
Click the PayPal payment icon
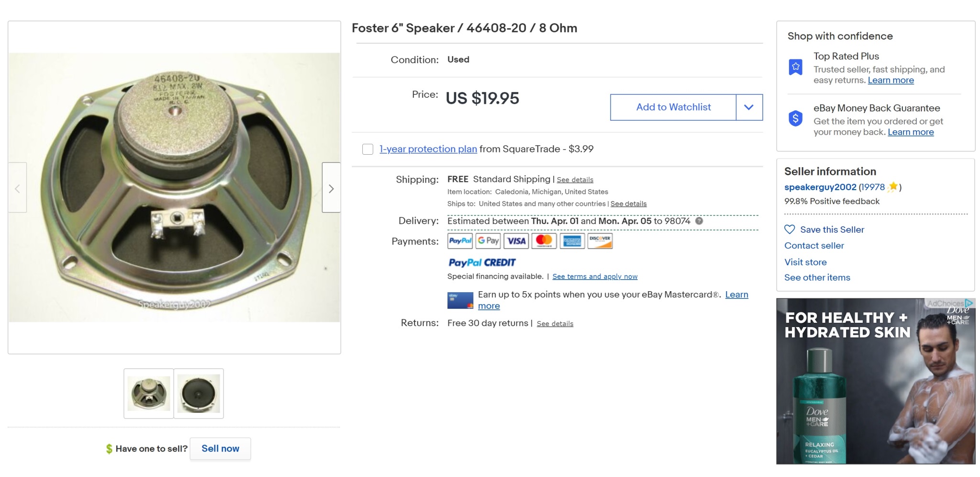[460, 241]
